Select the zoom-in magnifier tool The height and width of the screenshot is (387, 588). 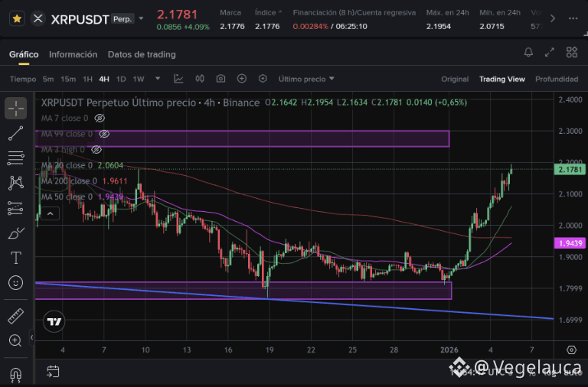[x=15, y=340]
